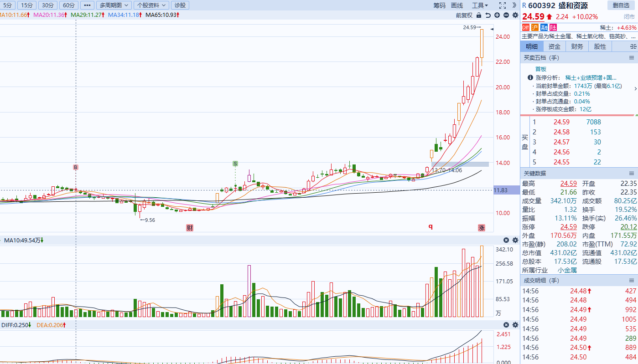Switch to 60分 period
This screenshot has height=364, width=638.
coord(68,5)
